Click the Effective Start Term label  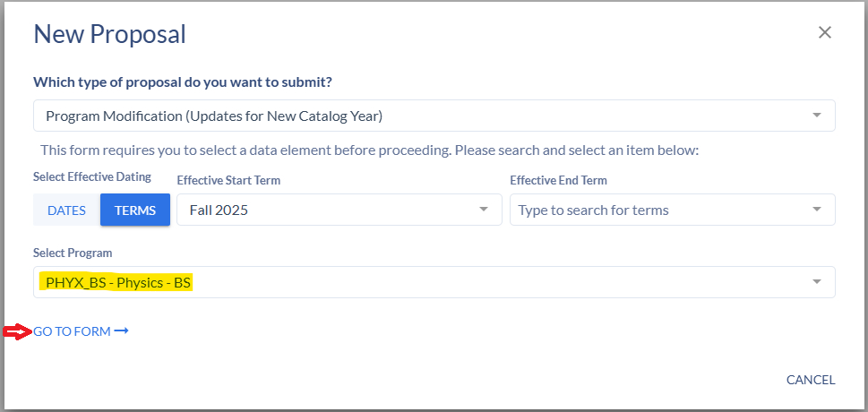click(x=228, y=180)
